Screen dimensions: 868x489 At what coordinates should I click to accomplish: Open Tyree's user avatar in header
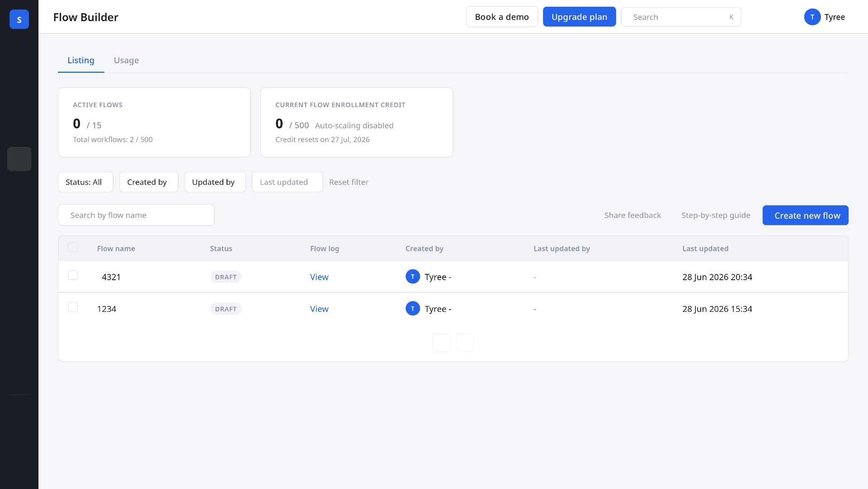click(812, 17)
